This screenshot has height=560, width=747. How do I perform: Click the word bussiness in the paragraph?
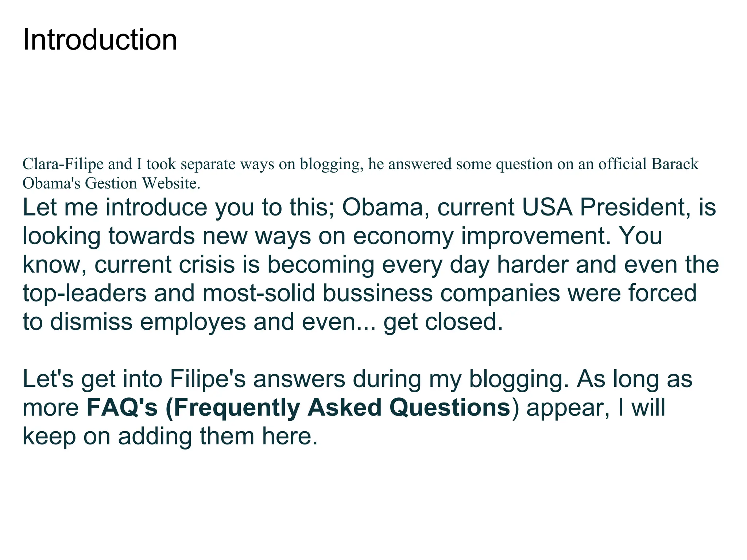pyautogui.click(x=378, y=293)
